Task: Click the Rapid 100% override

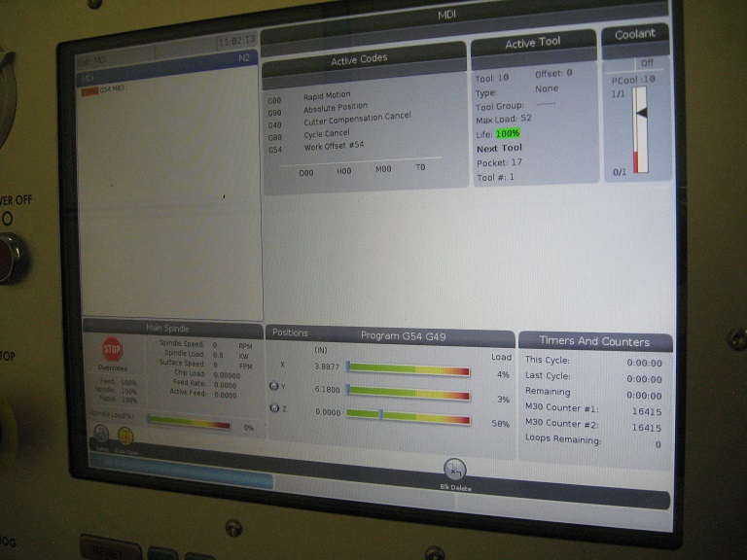Action: tap(118, 399)
